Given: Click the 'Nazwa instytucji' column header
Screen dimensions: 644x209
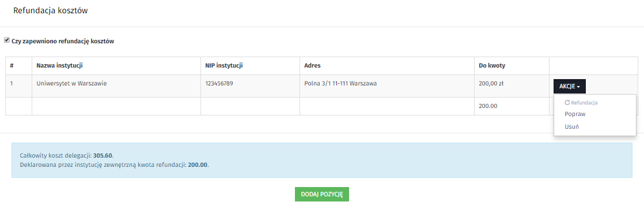Looking at the screenshot, I should 60,66.
